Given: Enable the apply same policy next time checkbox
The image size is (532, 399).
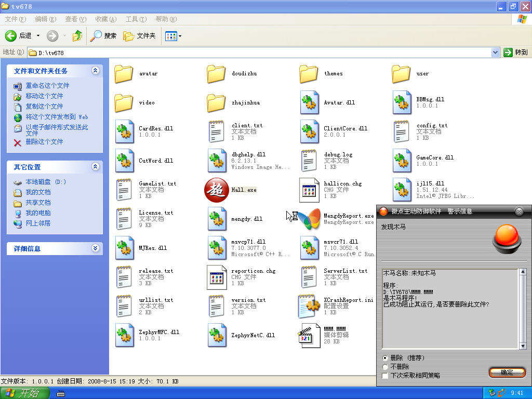Looking at the screenshot, I should tap(385, 375).
